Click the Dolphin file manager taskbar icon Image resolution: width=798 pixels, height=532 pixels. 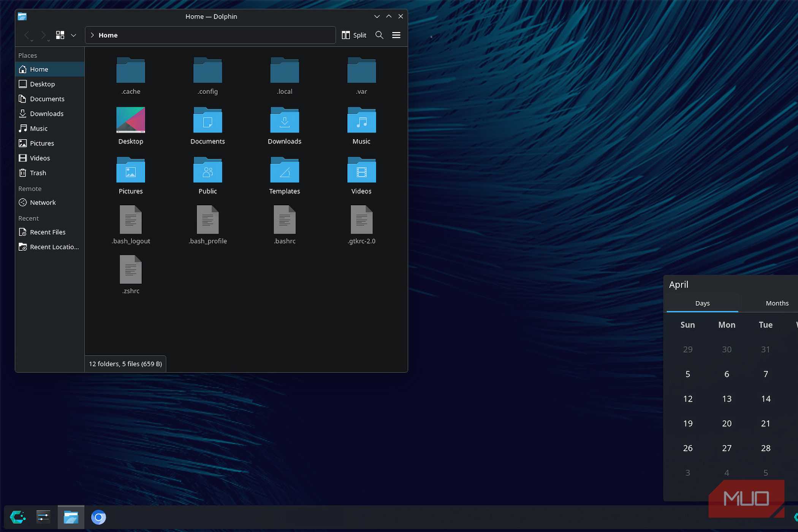coord(71,517)
